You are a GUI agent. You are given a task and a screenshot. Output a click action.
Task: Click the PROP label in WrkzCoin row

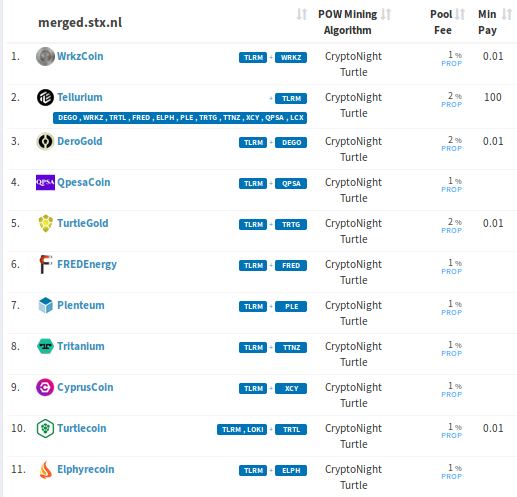pyautogui.click(x=452, y=64)
